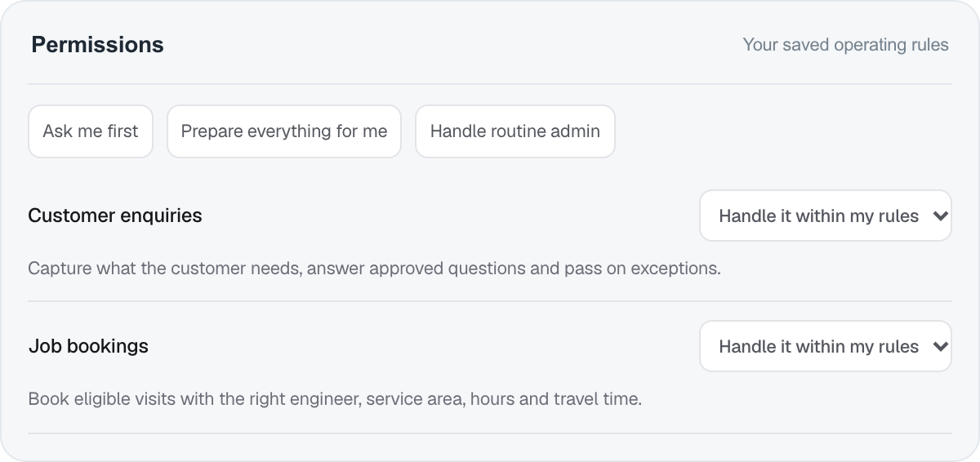Choose the "Prepare everything for me" preset
This screenshot has height=462, width=980.
tap(284, 131)
